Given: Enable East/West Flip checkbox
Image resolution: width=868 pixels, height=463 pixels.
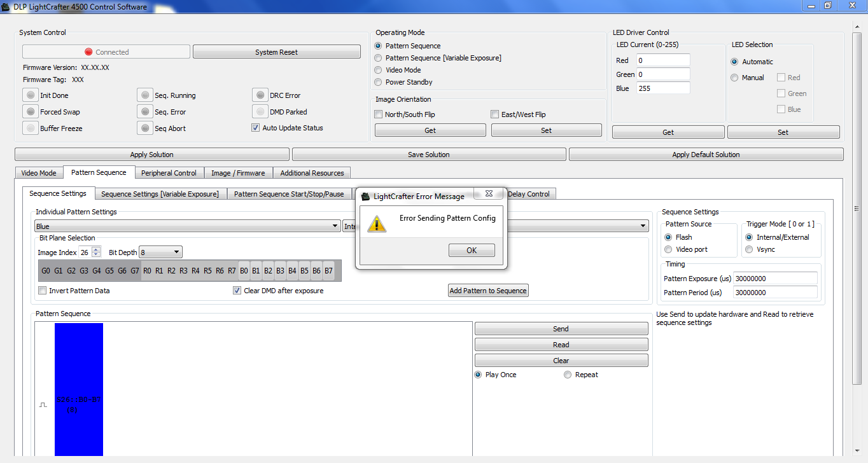Looking at the screenshot, I should pyautogui.click(x=495, y=114).
